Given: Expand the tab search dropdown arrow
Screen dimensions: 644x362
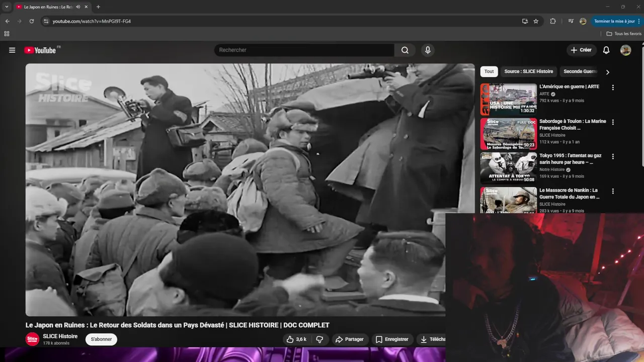Looking at the screenshot, I should (7, 7).
